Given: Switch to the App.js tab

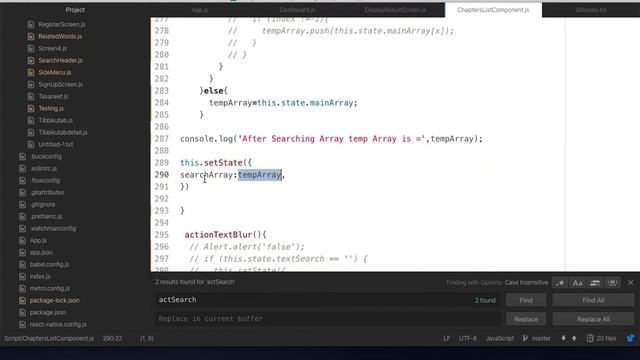Looking at the screenshot, I should coord(200,10).
